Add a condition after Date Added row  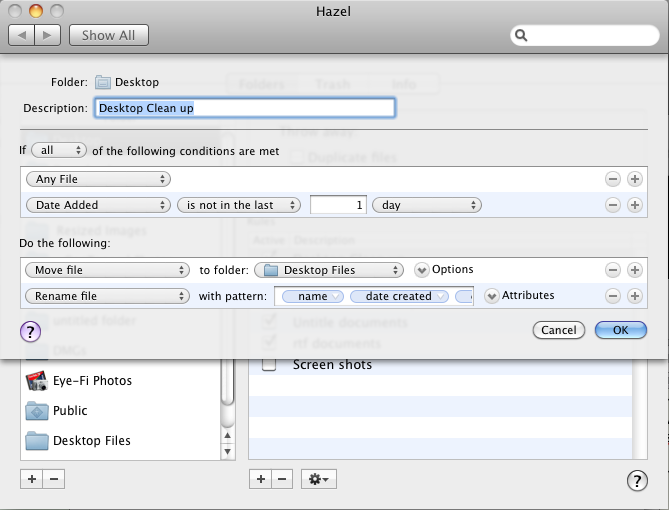pyautogui.click(x=634, y=205)
